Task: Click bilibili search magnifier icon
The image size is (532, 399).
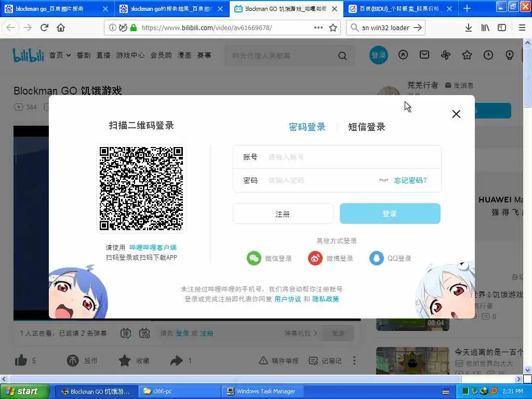Action: pos(343,56)
